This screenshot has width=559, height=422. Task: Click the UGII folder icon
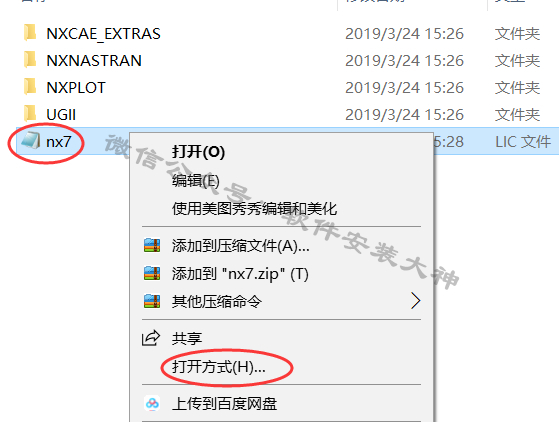point(30,114)
